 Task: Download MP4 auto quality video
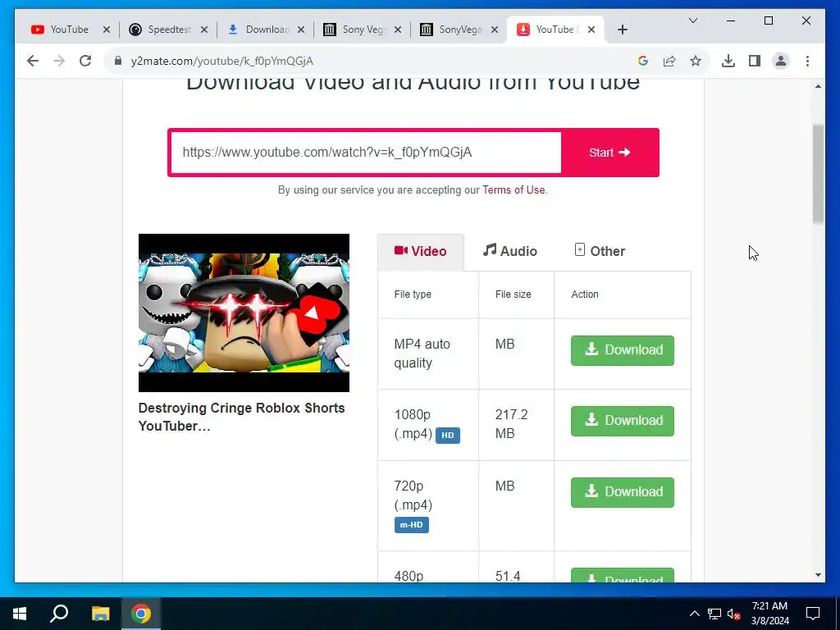pos(622,350)
